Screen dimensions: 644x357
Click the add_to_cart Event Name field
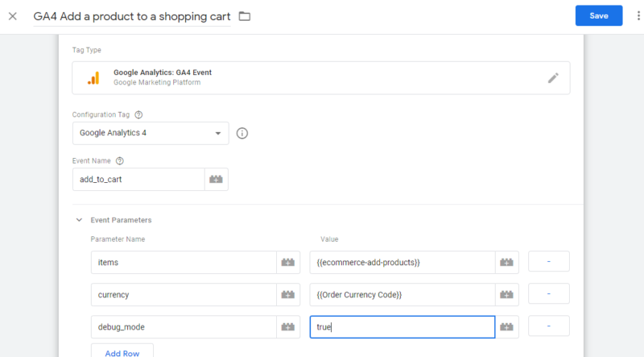(137, 179)
